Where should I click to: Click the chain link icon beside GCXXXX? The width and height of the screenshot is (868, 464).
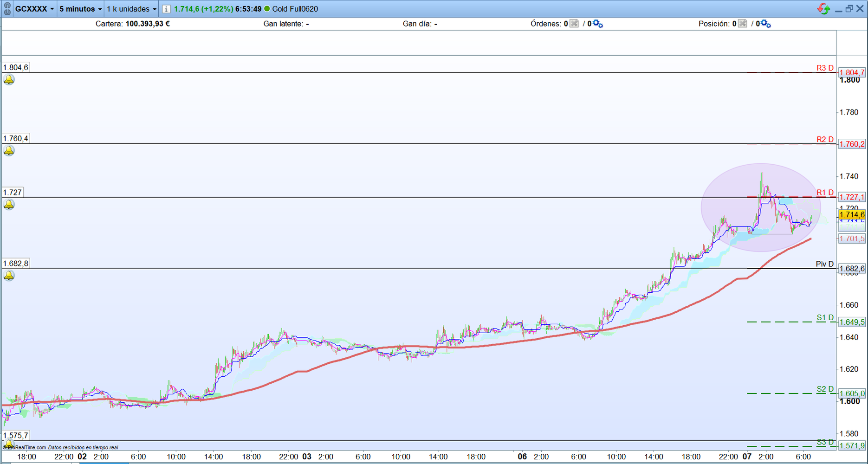tap(7, 9)
